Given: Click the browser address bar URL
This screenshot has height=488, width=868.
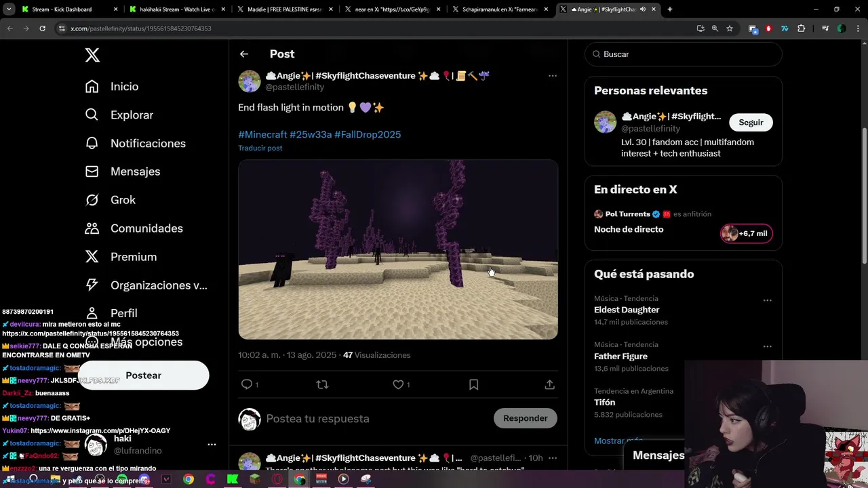Looking at the screenshot, I should click(142, 28).
